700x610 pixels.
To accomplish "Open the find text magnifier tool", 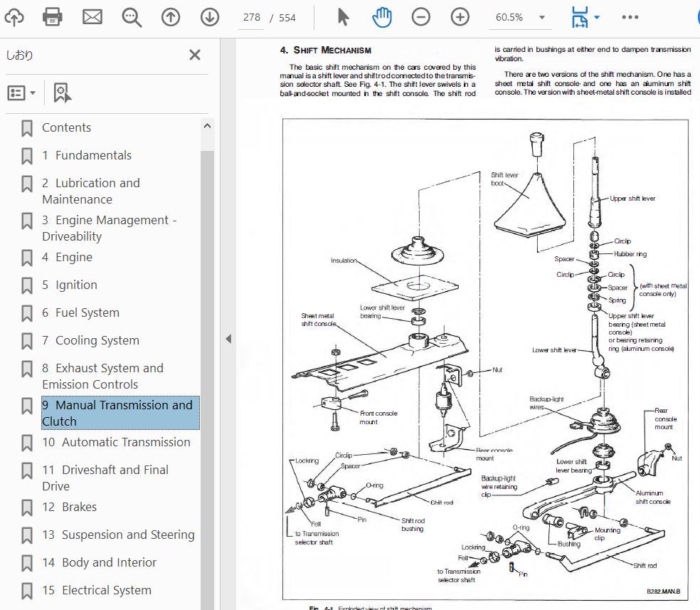I will (132, 18).
